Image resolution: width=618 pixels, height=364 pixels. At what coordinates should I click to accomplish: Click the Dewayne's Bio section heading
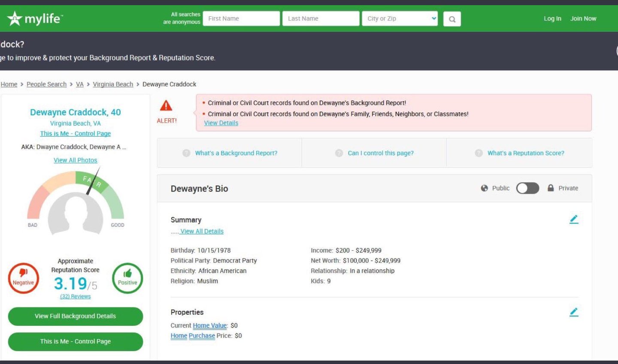[x=200, y=189]
